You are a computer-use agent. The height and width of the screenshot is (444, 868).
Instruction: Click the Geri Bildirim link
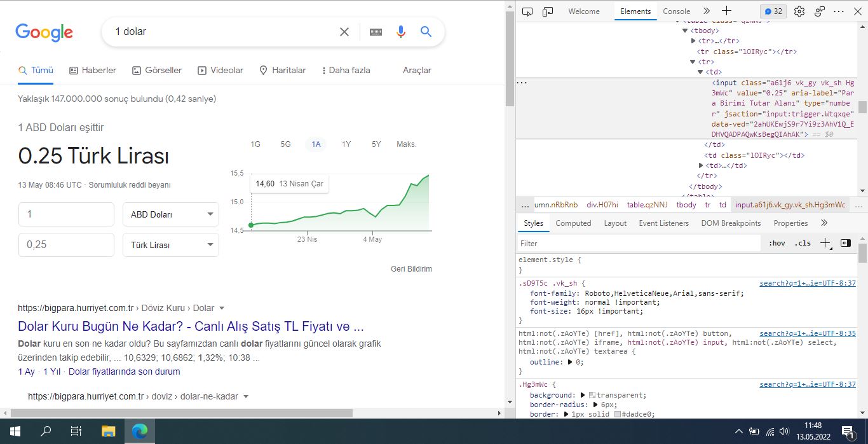click(411, 269)
